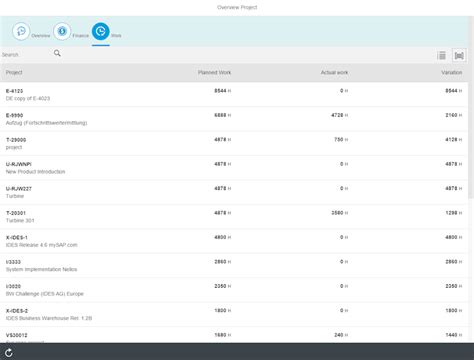Click 'BW Challenge (IDES AG) Europe' description

coord(45,294)
